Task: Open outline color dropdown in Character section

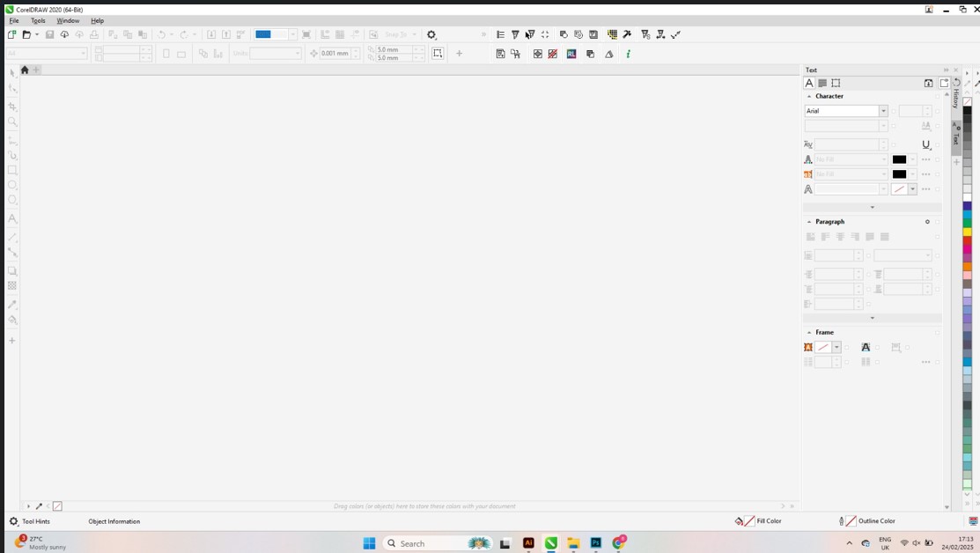Action: click(912, 188)
